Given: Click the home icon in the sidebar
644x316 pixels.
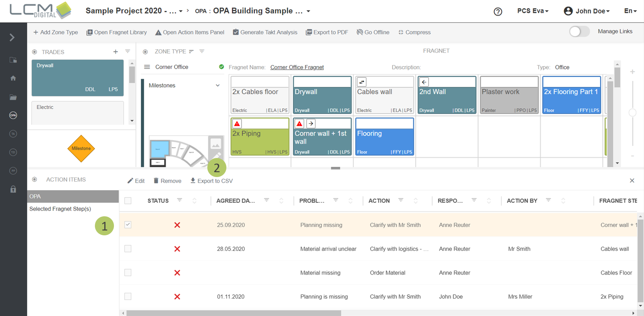Looking at the screenshot, I should (13, 78).
